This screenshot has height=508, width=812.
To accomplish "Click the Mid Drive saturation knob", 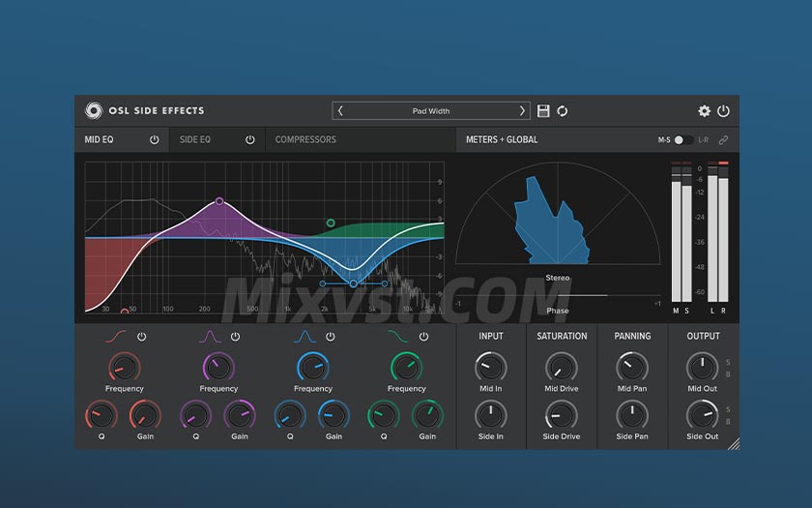I will pyautogui.click(x=561, y=367).
